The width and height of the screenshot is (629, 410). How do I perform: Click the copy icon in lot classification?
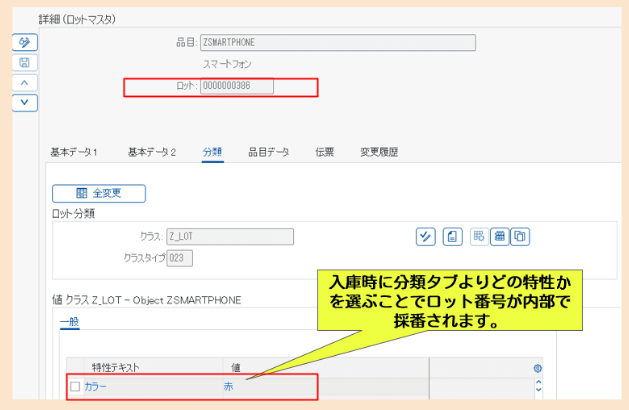pyautogui.click(x=519, y=236)
